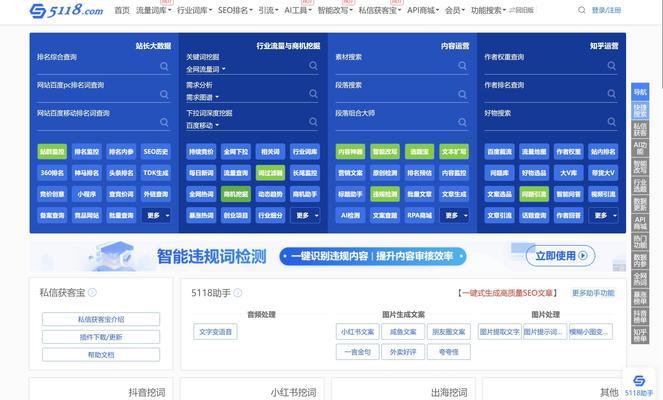663x400 pixels.
Task: Click search icon for 段落组合大师
Action: 463,122
